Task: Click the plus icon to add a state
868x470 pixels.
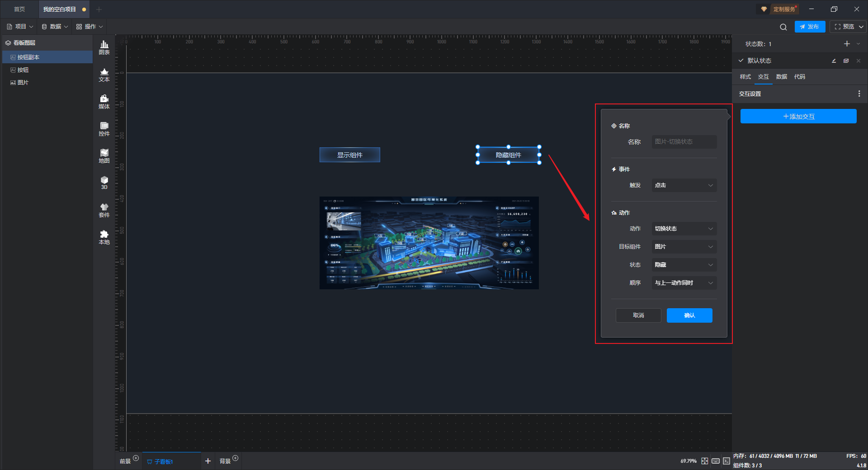Action: point(847,44)
